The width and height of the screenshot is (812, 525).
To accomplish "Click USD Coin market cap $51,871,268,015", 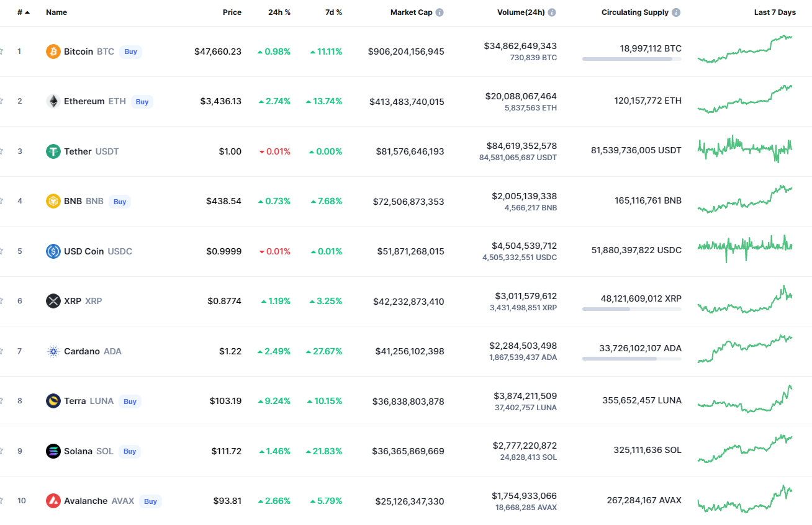I will 411,251.
